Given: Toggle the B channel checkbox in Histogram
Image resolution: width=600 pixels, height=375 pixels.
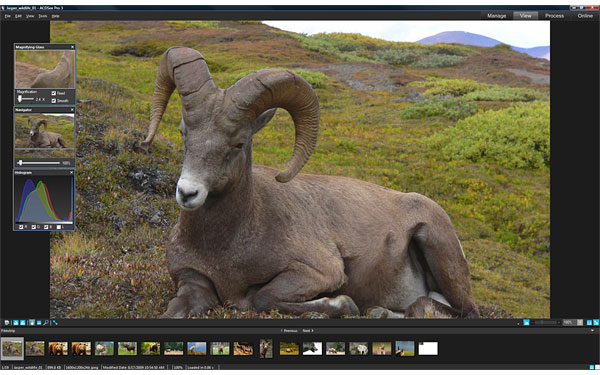Looking at the screenshot, I should [46, 227].
